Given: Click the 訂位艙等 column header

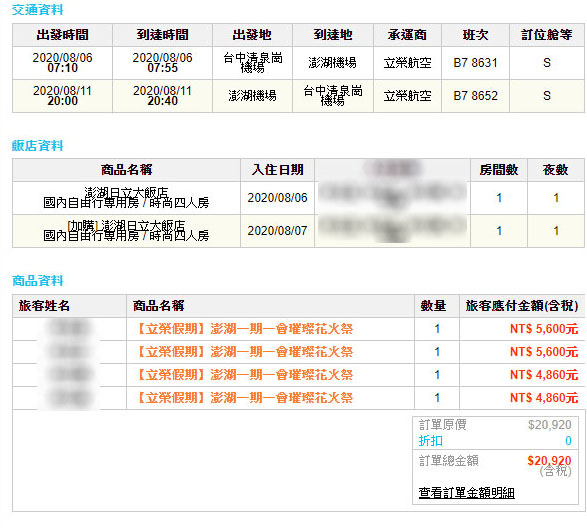Looking at the screenshot, I should point(547,35).
